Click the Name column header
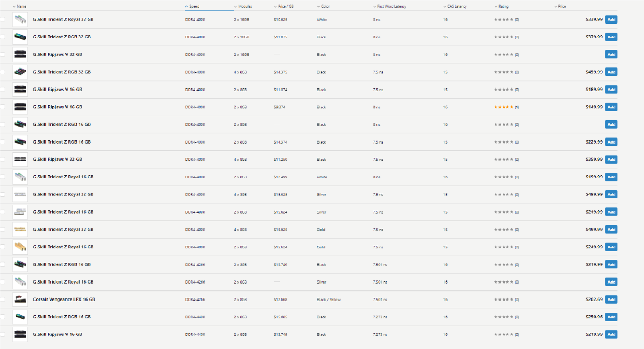This screenshot has height=349, width=644. click(x=22, y=6)
